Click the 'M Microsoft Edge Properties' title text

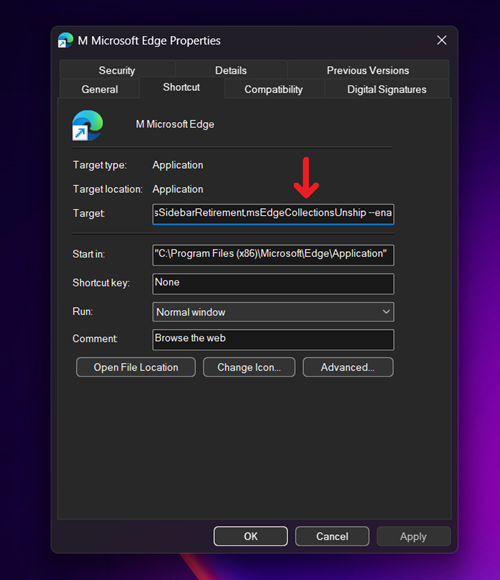pyautogui.click(x=149, y=41)
